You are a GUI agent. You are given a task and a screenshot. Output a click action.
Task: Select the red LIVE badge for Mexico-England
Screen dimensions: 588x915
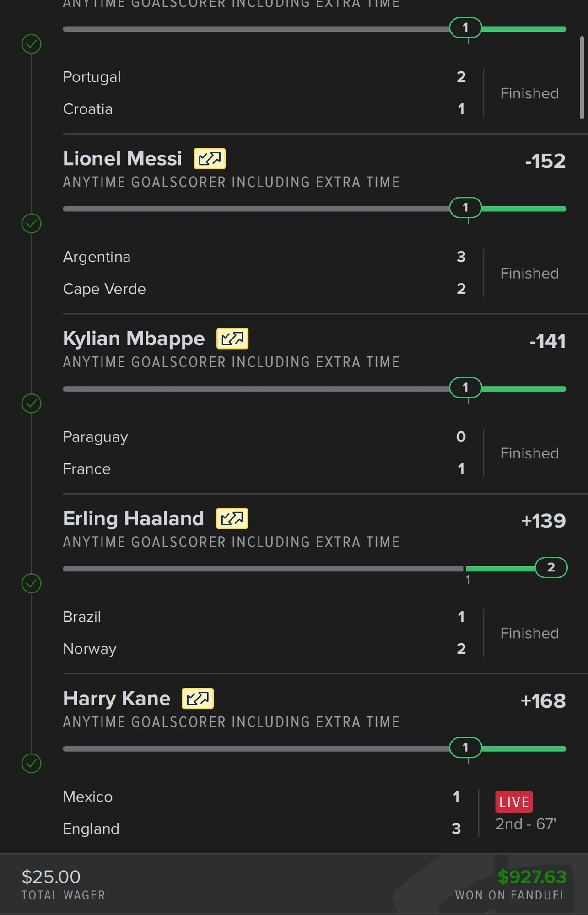pyautogui.click(x=514, y=802)
